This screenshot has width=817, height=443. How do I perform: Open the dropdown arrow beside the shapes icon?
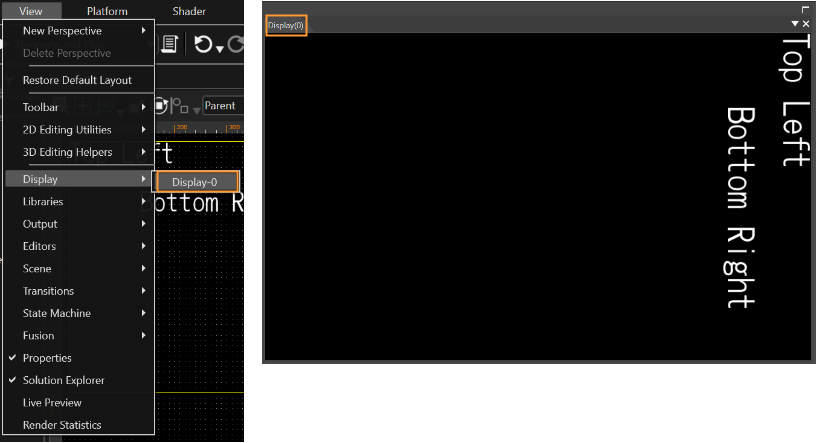(x=196, y=110)
